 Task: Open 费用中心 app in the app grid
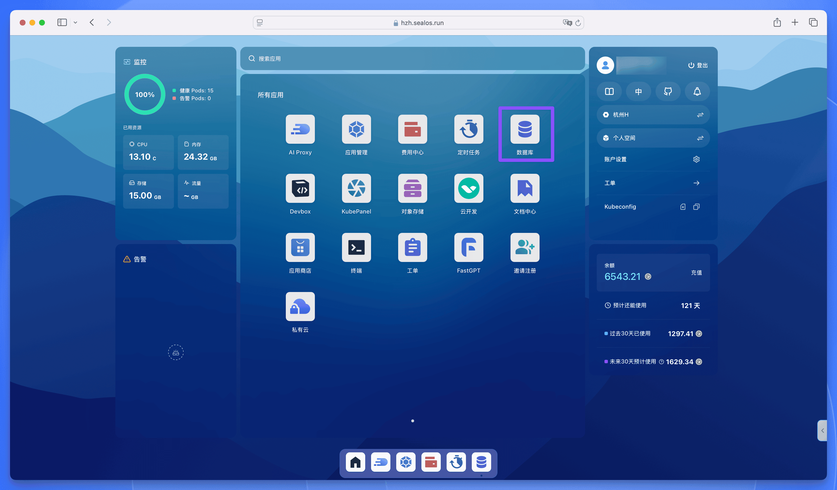point(412,129)
